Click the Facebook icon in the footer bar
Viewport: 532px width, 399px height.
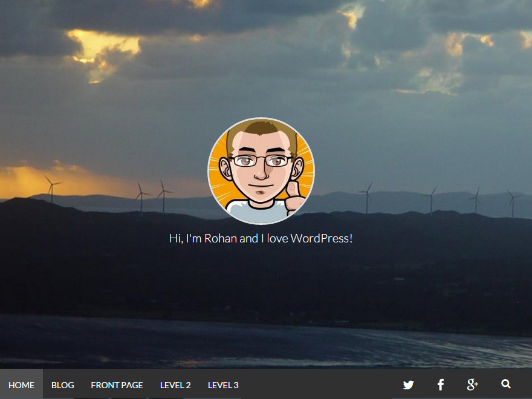(x=441, y=384)
